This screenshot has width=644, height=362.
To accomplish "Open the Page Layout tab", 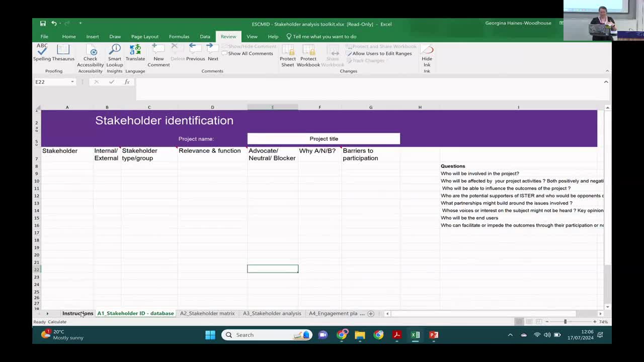I will [x=145, y=37].
